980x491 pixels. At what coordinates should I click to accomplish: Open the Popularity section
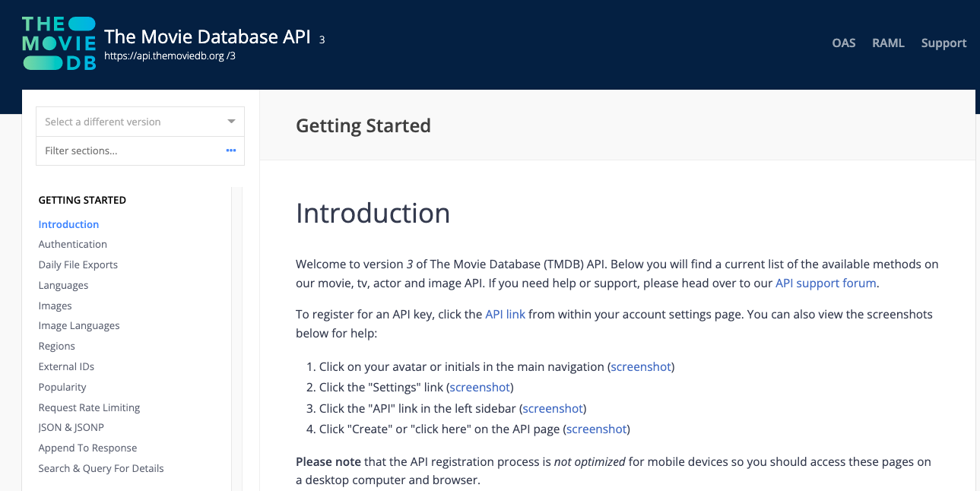pyautogui.click(x=62, y=387)
